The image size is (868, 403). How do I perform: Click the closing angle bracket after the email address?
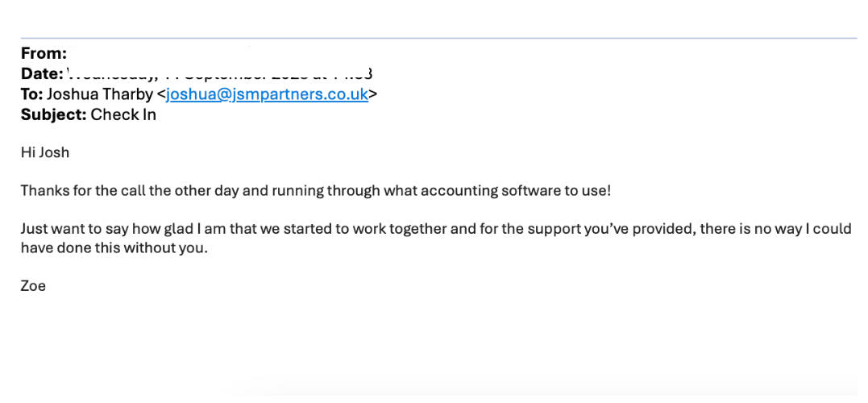pos(373,94)
